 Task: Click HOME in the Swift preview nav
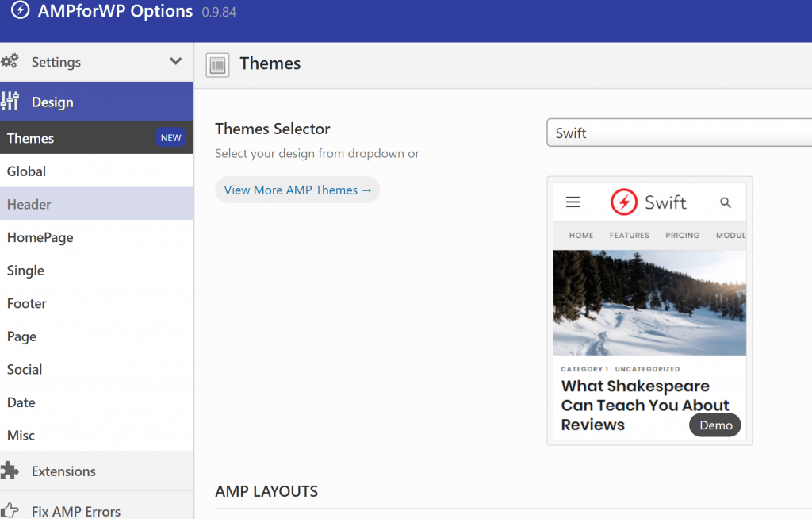[581, 236]
